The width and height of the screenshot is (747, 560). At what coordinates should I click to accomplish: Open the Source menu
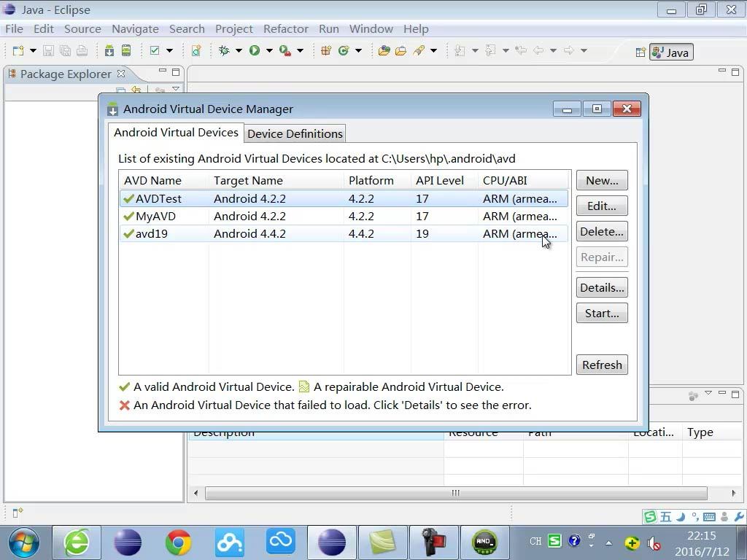coord(82,29)
